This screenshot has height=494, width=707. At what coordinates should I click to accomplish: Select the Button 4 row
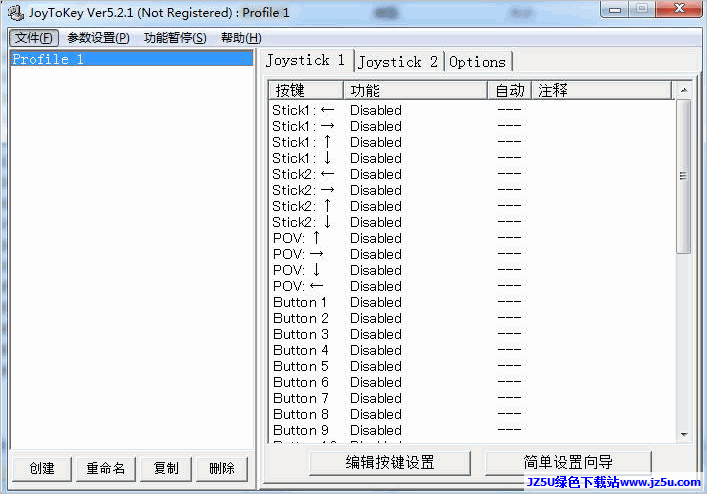coord(472,350)
